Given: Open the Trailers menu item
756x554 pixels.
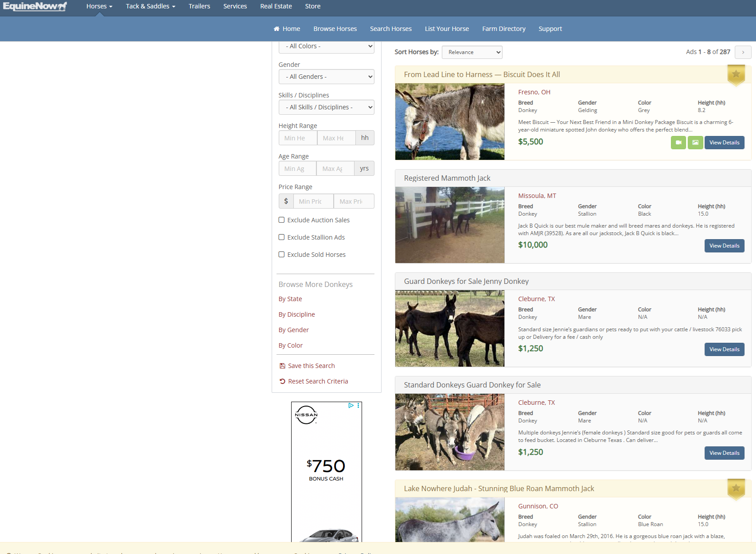Looking at the screenshot, I should [199, 6].
